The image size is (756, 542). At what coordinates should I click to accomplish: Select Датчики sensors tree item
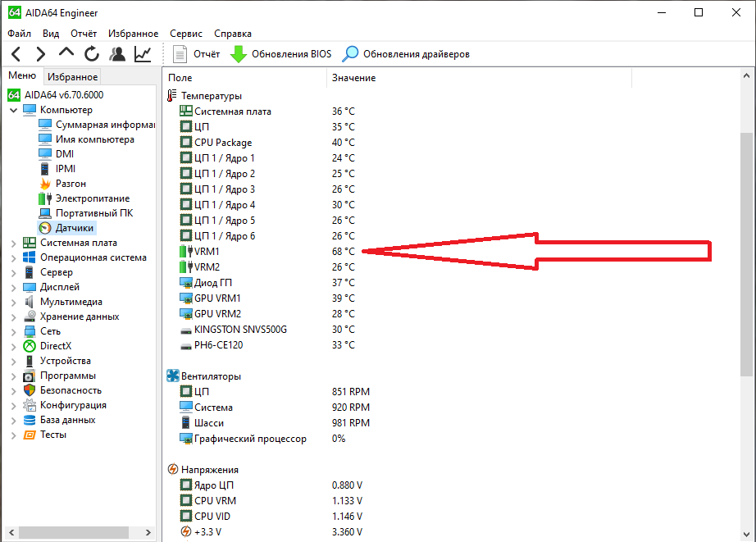click(x=75, y=228)
